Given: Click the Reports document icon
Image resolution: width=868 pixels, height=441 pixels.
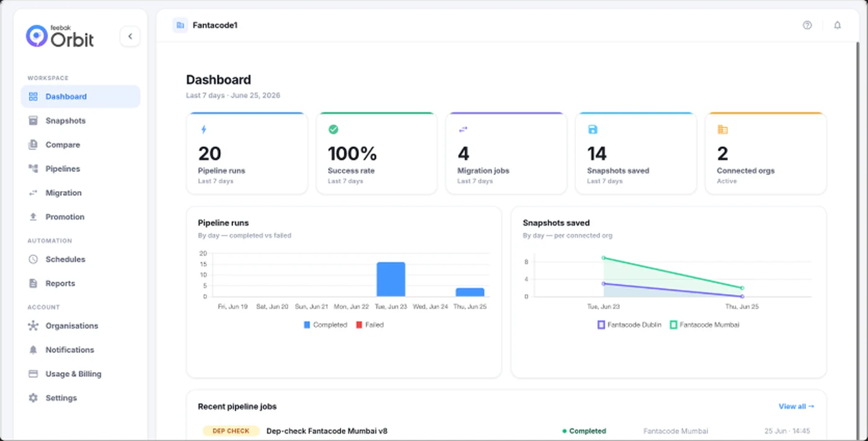Looking at the screenshot, I should click(33, 283).
